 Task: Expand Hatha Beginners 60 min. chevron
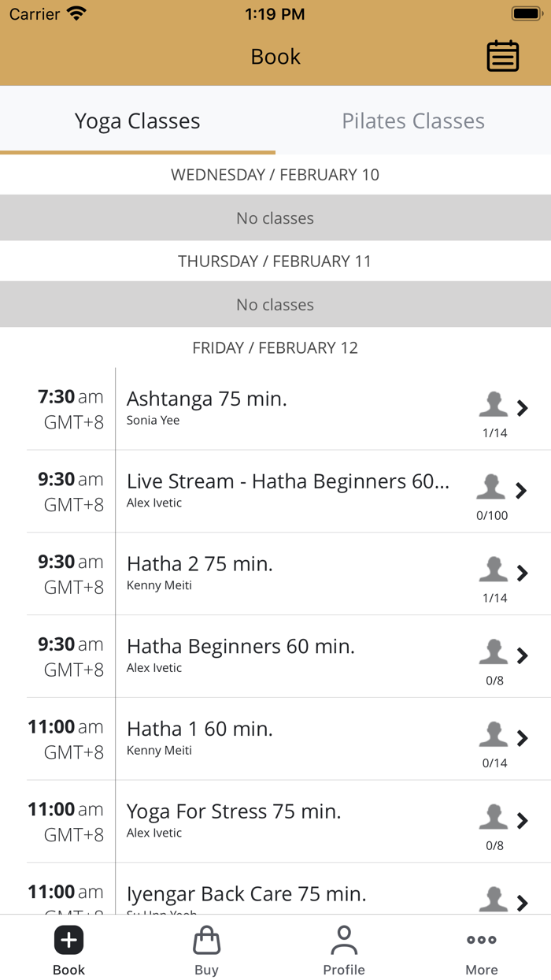tap(522, 655)
